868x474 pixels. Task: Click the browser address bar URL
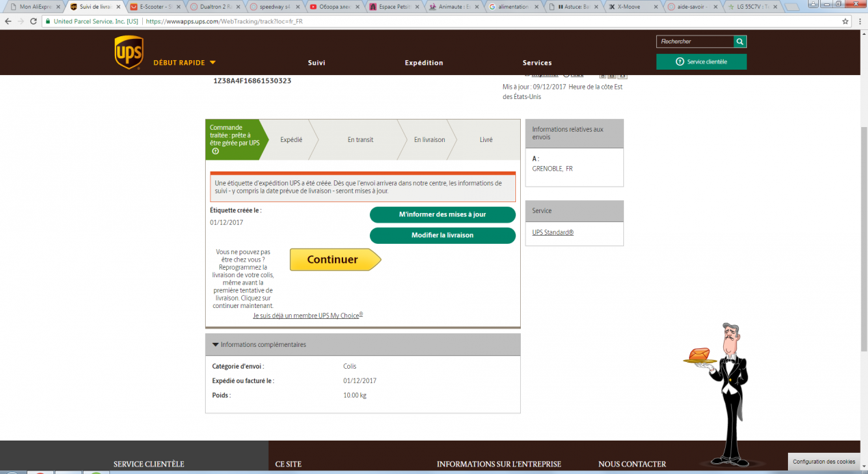pos(224,21)
